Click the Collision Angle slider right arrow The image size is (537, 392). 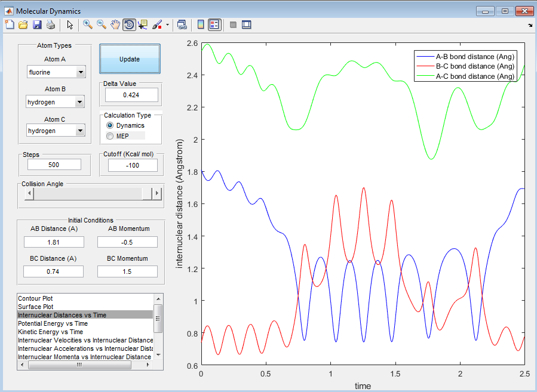tap(157, 193)
